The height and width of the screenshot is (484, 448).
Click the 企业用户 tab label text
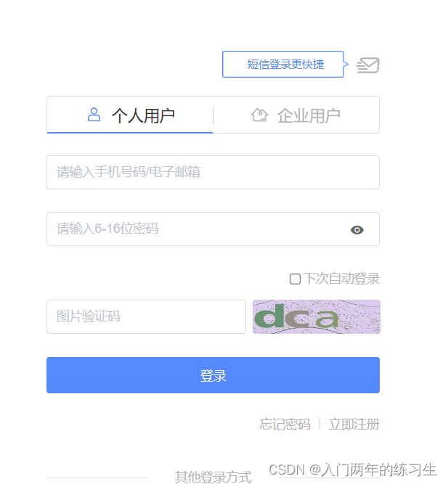tap(309, 116)
